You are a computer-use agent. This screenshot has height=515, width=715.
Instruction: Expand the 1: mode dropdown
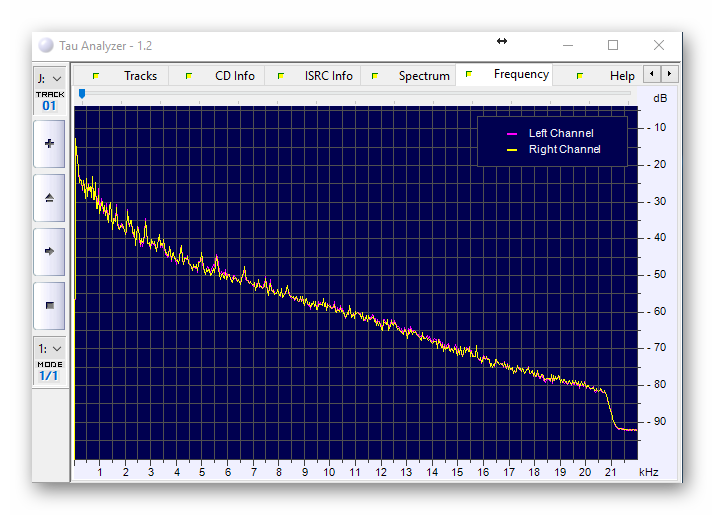coord(49,348)
